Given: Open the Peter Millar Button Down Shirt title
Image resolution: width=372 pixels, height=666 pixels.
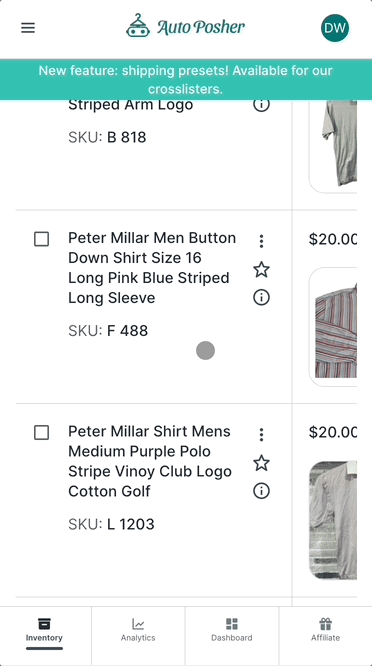Looking at the screenshot, I should [152, 268].
